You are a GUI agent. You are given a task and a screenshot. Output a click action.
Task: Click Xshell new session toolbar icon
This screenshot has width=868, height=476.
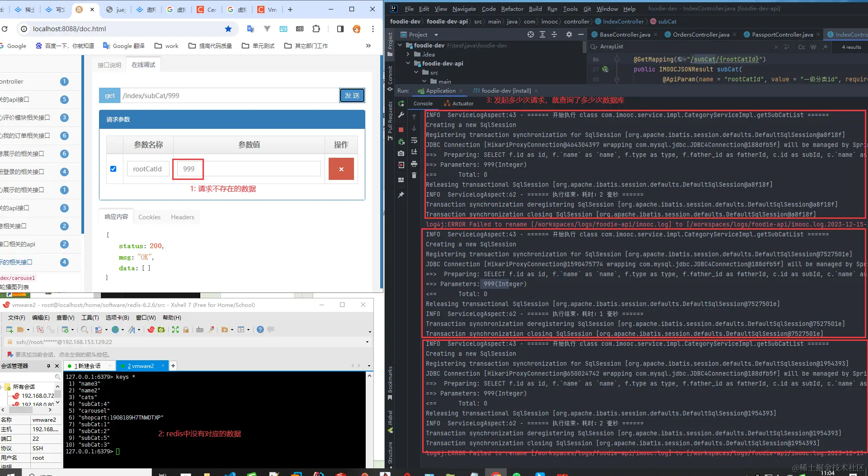[x=9, y=330]
